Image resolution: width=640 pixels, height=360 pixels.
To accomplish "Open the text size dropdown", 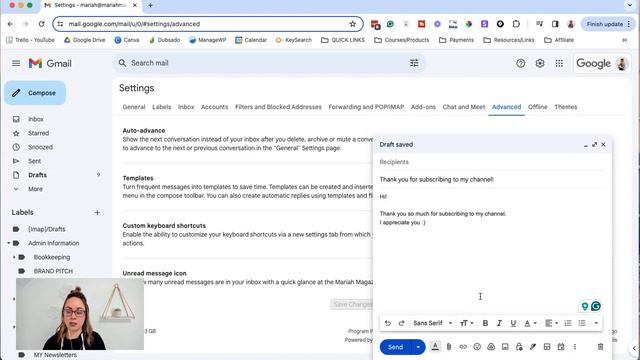I will click(467, 323).
